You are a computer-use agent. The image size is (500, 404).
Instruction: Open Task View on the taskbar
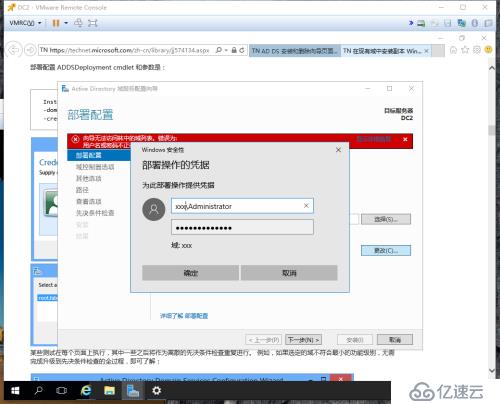click(62, 391)
